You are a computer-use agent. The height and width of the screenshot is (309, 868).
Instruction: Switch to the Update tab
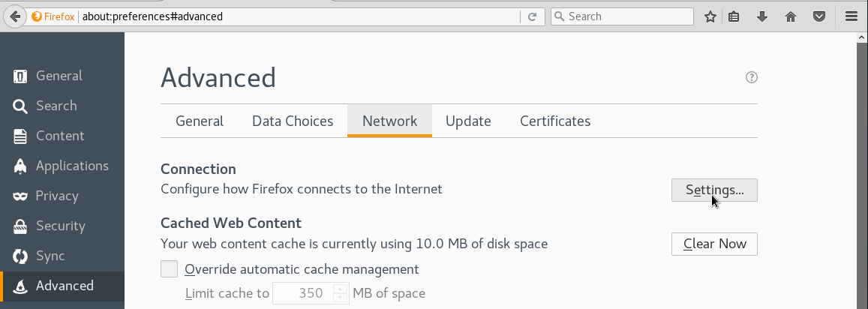coord(468,121)
